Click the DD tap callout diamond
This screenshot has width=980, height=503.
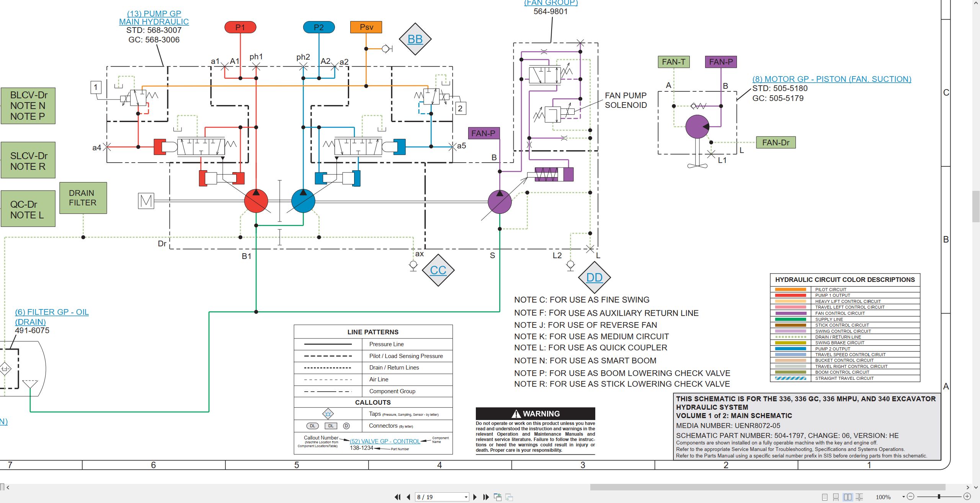tap(594, 277)
